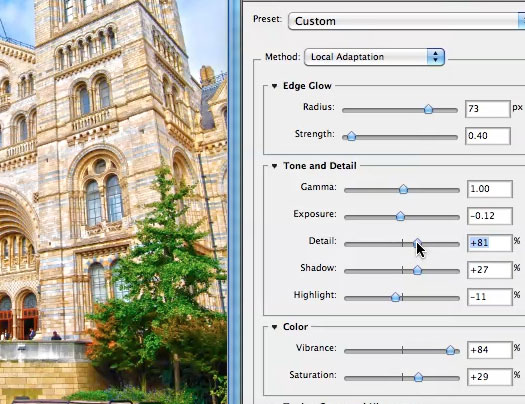Viewport: 525px width, 404px height.
Task: Click the Strength slider handle
Action: click(x=351, y=136)
